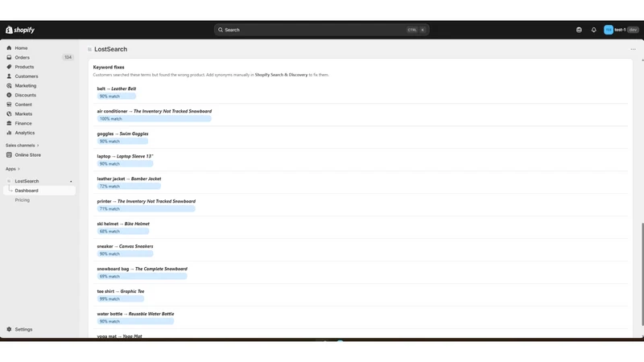
Task: Click the snowboard bag 69% match bar
Action: pos(142,277)
